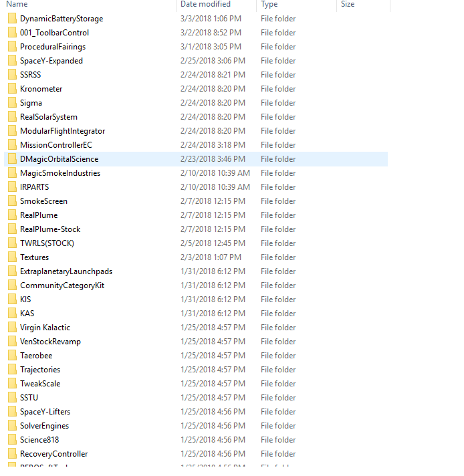Select the KIS folder icon
The height and width of the screenshot is (476, 464).
pyautogui.click(x=12, y=300)
